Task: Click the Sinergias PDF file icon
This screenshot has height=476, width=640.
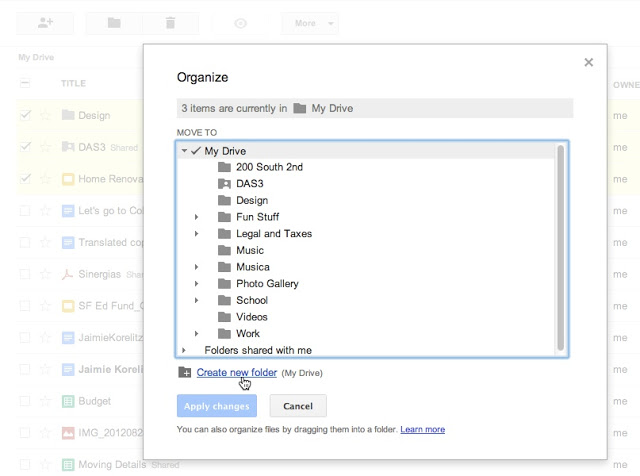Action: click(x=68, y=274)
